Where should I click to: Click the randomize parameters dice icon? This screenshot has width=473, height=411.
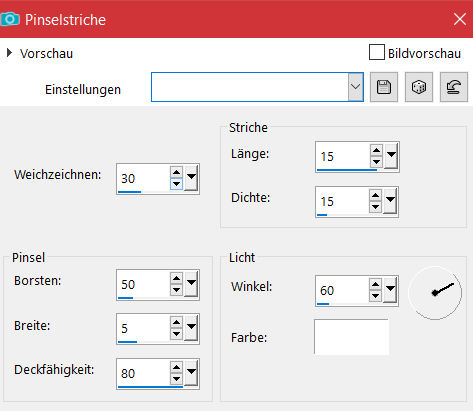(x=419, y=87)
